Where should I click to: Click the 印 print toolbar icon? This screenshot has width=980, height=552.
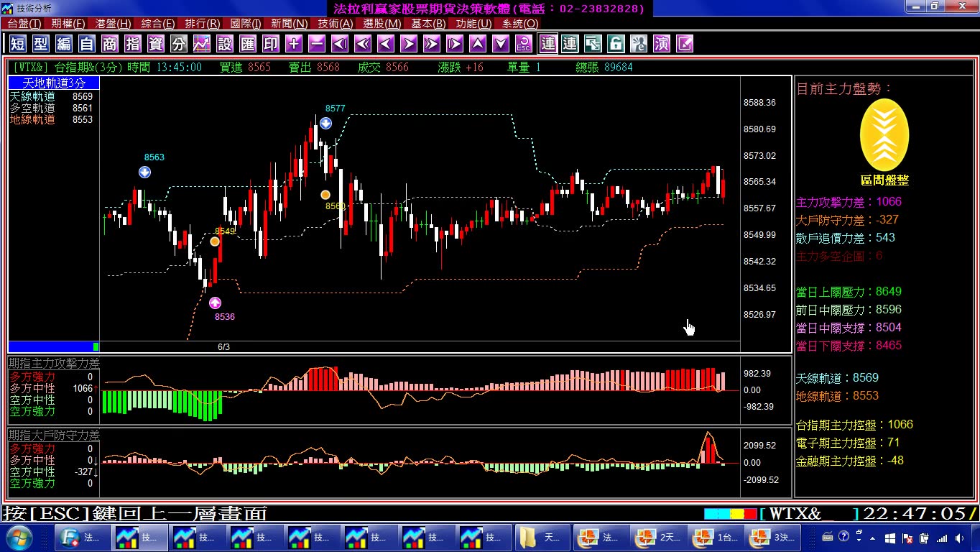271,44
